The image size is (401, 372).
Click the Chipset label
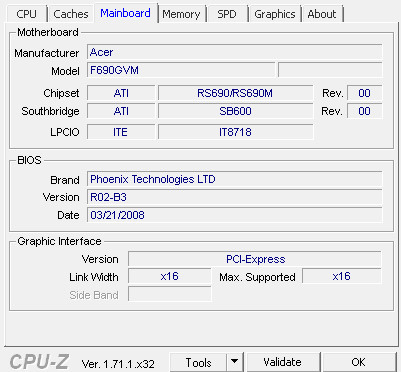click(61, 93)
